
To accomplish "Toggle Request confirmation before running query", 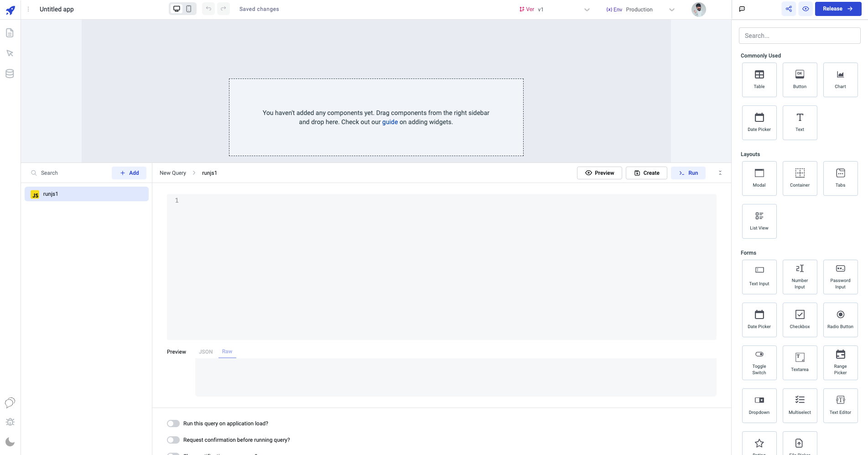I will [173, 440].
